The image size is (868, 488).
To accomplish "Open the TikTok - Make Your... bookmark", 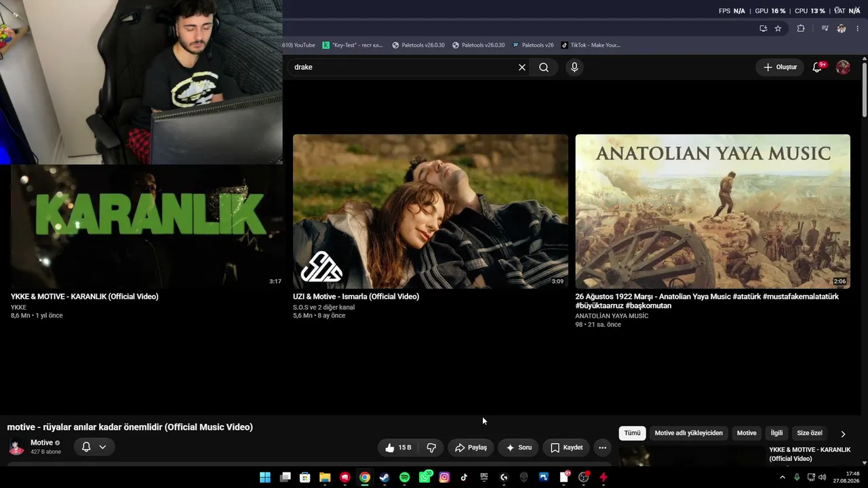I will pos(591,45).
